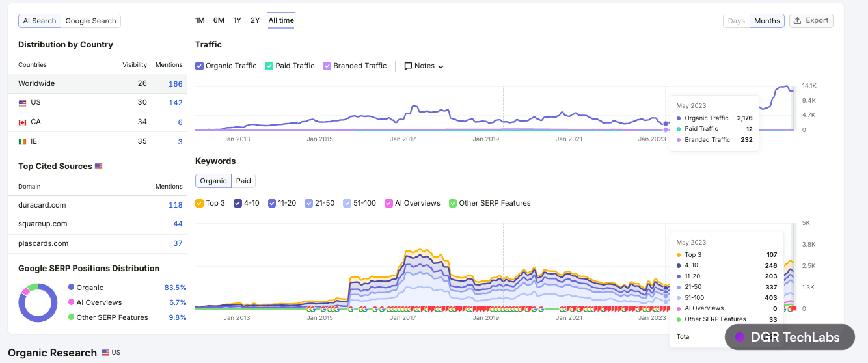
Task: Open plascards.com mentions count 37
Action: pyautogui.click(x=178, y=243)
